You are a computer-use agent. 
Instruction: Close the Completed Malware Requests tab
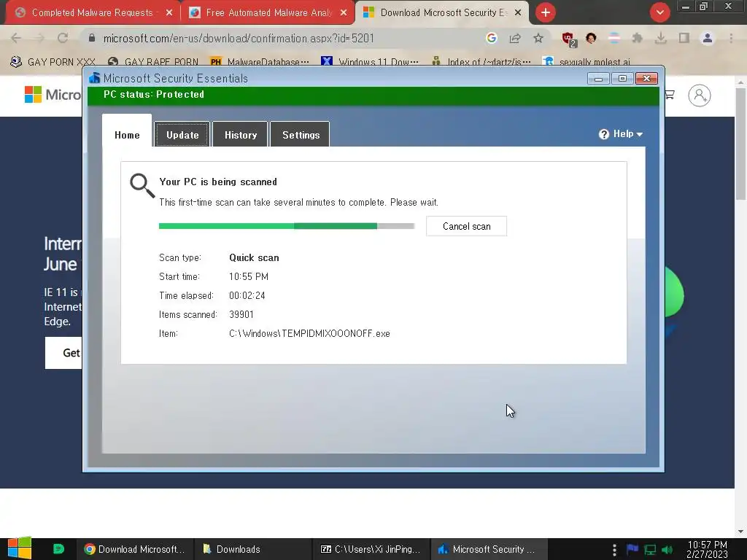pyautogui.click(x=169, y=12)
